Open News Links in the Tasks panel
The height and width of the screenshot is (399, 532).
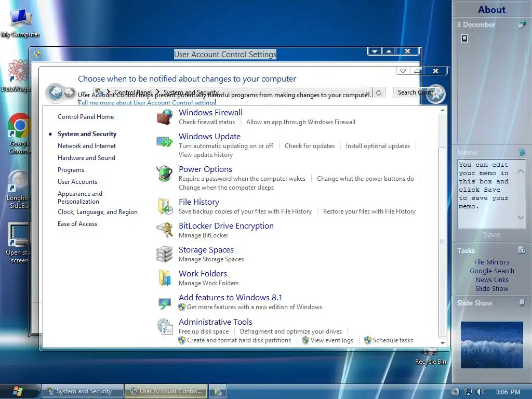[491, 280]
